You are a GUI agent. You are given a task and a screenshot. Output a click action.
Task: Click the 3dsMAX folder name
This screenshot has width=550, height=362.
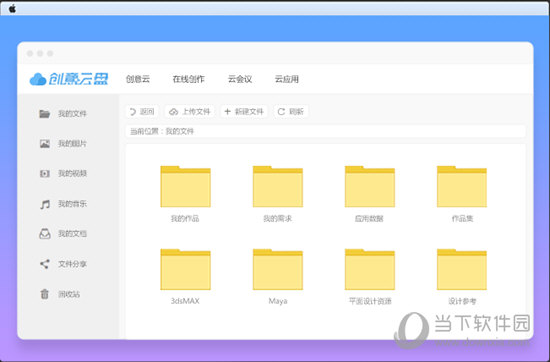click(185, 301)
